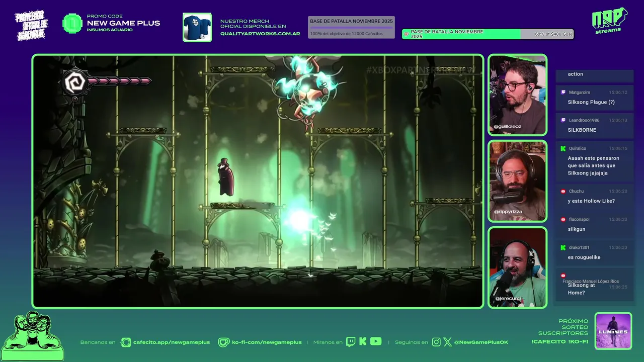This screenshot has height=362, width=644.
Task: Click the Kick badge beside Quiralico
Action: 562,148
